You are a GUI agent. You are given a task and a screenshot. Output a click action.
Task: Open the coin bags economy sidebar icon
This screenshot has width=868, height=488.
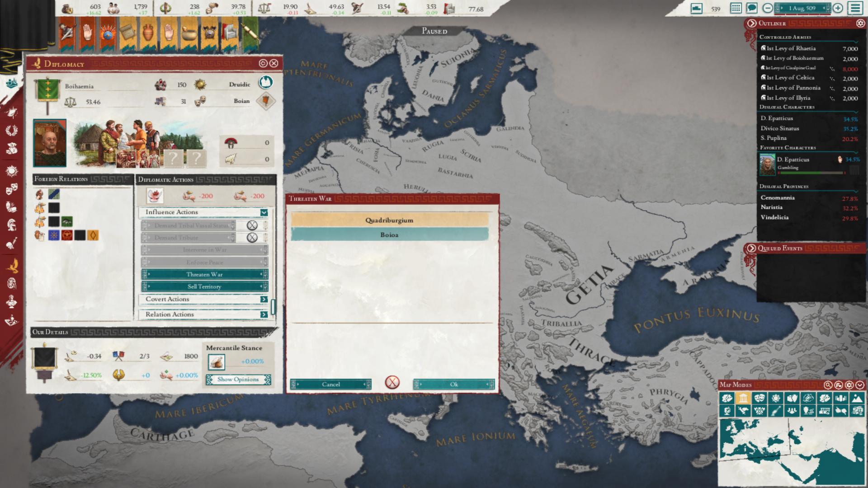[x=12, y=148]
